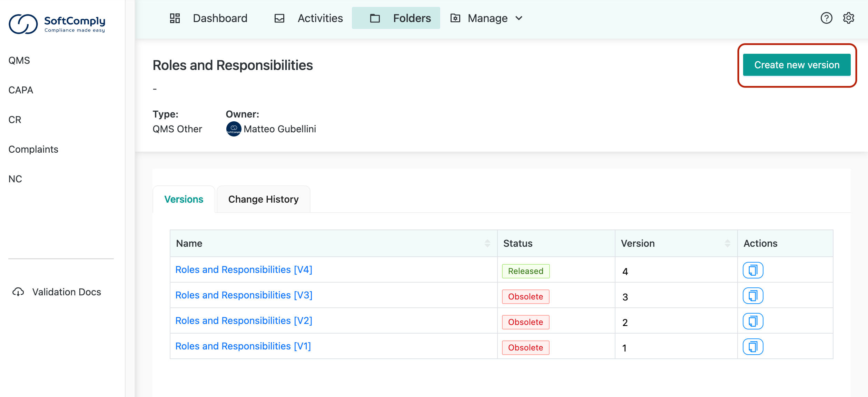Switch to the Change History tab

coord(263,199)
